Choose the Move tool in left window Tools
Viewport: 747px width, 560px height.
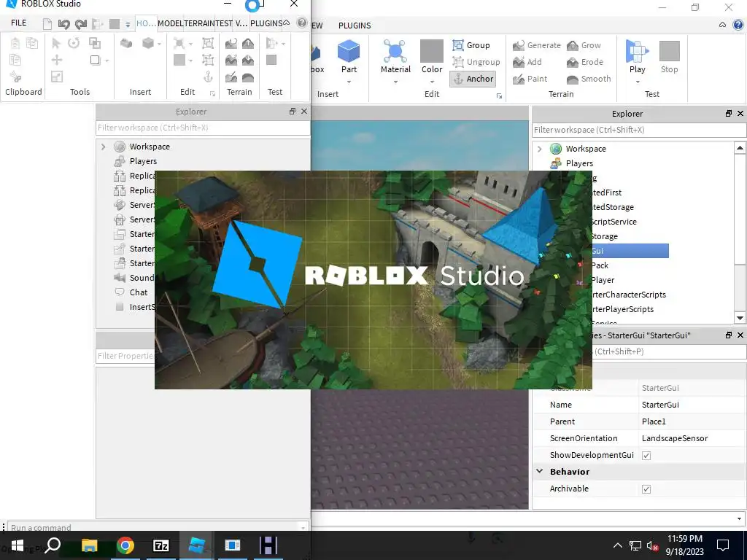pyautogui.click(x=57, y=60)
